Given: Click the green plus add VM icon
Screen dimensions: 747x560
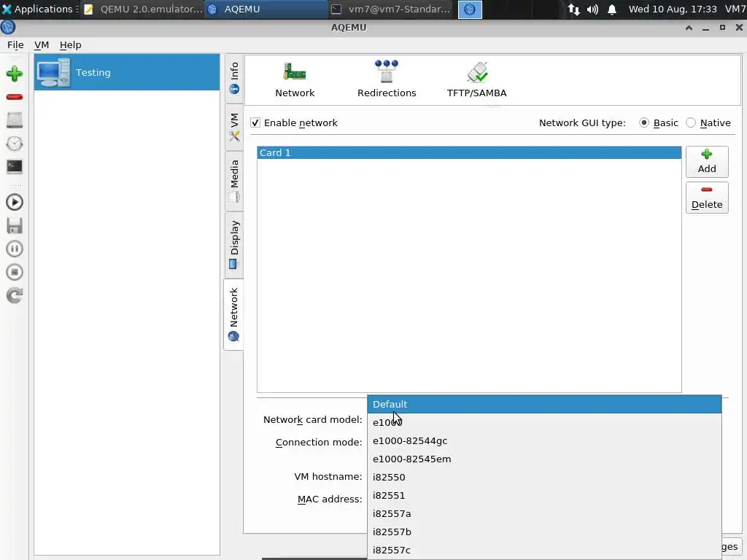Looking at the screenshot, I should point(15,74).
